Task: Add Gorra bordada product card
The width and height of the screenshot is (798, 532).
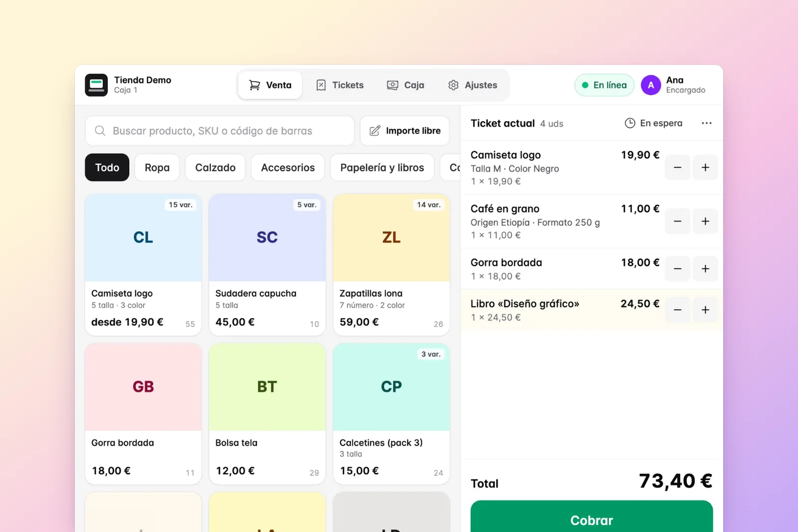Action: click(x=143, y=413)
